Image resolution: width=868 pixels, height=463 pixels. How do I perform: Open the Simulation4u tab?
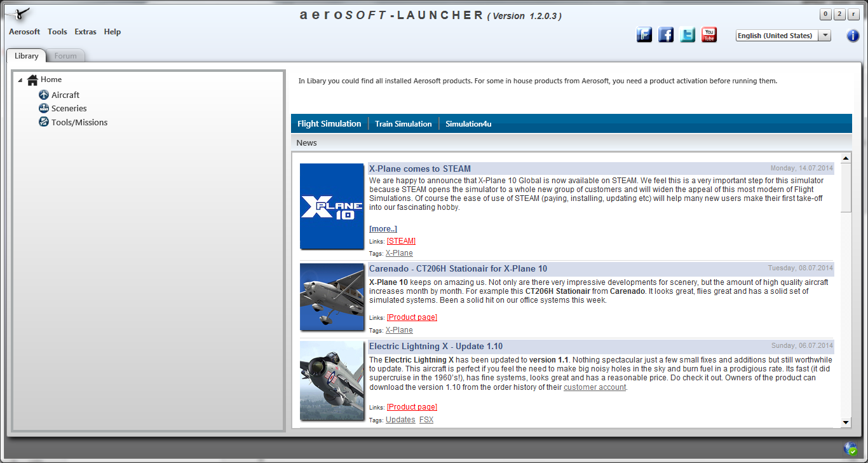[468, 123]
